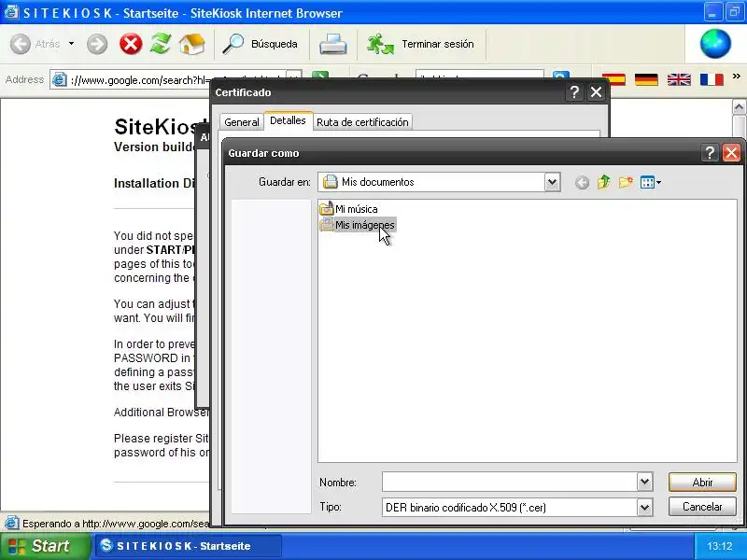Image resolution: width=747 pixels, height=560 pixels.
Task: Click the Windows Start button
Action: (x=45, y=546)
